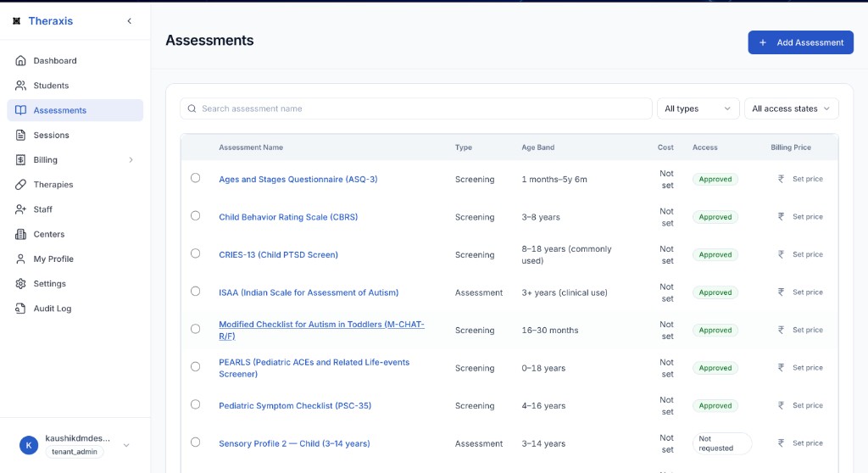Open Therapies in the sidebar
Viewport: 868px width, 473px height.
[75, 185]
